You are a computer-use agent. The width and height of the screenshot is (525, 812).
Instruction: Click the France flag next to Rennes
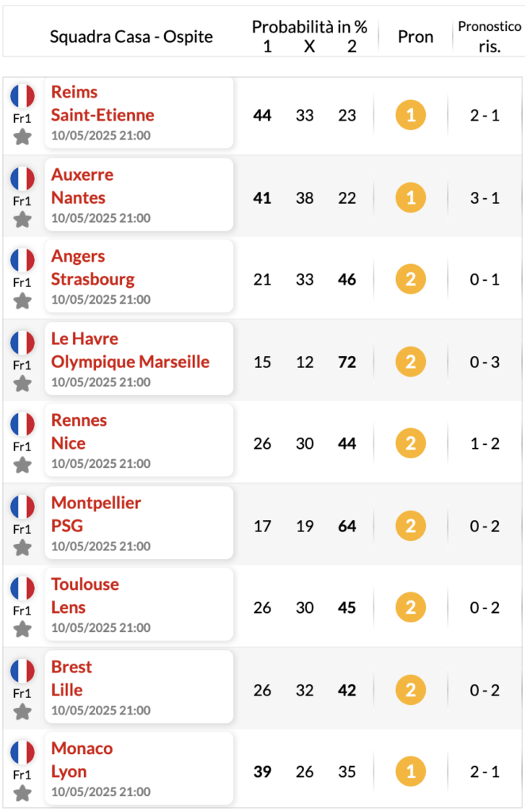click(x=22, y=424)
